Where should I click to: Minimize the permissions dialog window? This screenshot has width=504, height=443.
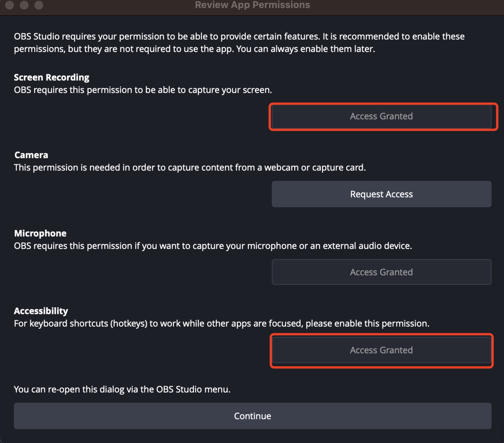coord(24,5)
